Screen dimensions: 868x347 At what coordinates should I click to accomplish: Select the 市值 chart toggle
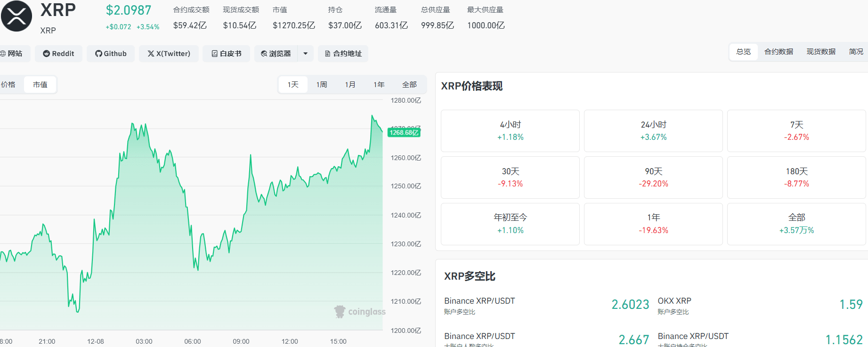pos(41,85)
